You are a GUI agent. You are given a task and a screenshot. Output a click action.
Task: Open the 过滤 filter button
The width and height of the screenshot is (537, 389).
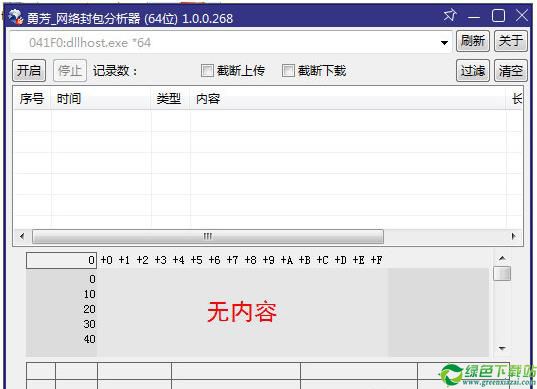point(473,71)
